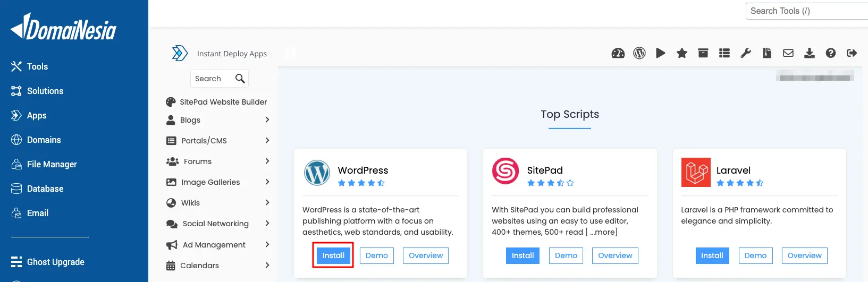Click the Laravel star rating
The width and height of the screenshot is (868, 282).
(740, 183)
